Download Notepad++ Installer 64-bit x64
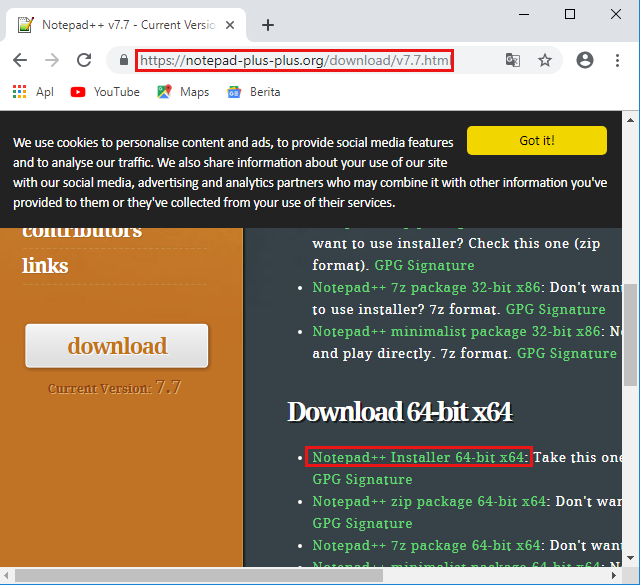Image resolution: width=640 pixels, height=585 pixels. 418,457
